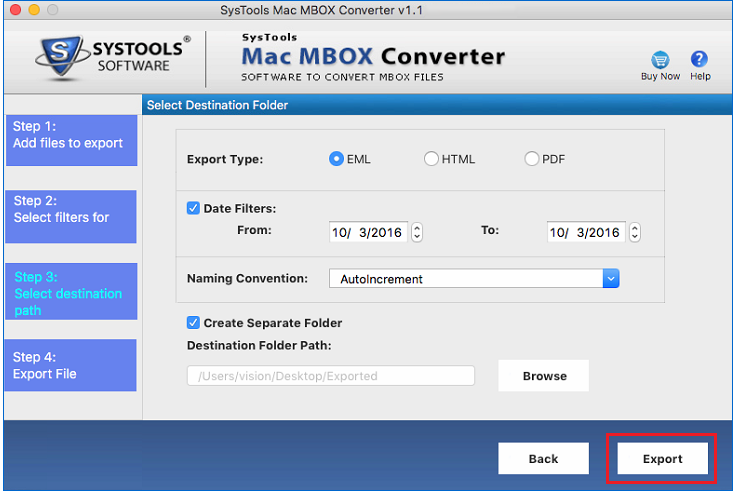Select the EML export type
The height and width of the screenshot is (491, 736).
click(x=337, y=159)
